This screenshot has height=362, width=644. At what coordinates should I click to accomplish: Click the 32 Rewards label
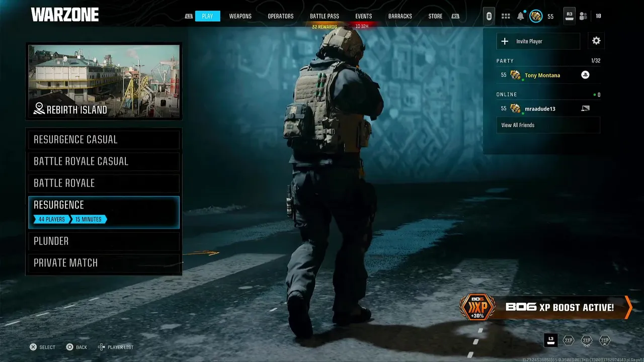point(325,27)
